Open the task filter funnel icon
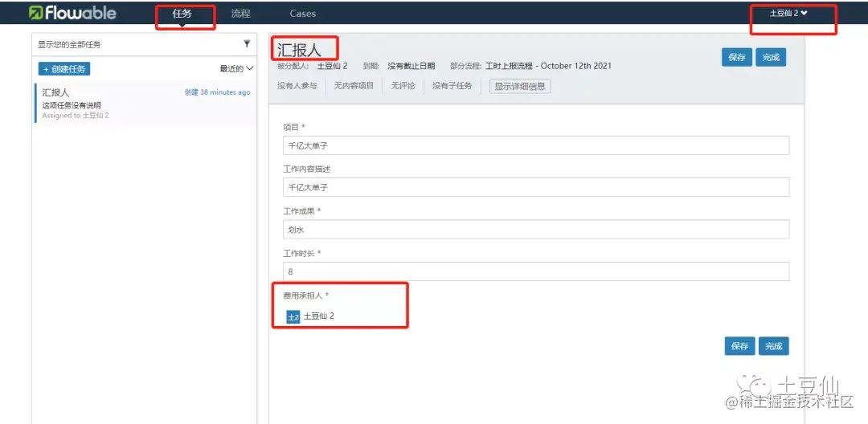868x424 pixels. coord(247,43)
